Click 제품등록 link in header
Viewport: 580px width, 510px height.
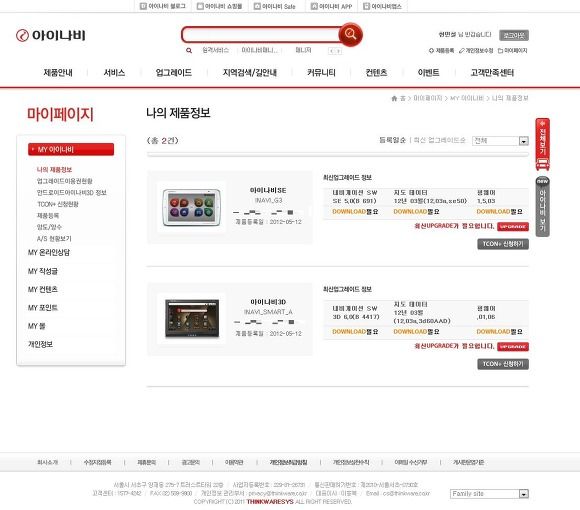441,51
